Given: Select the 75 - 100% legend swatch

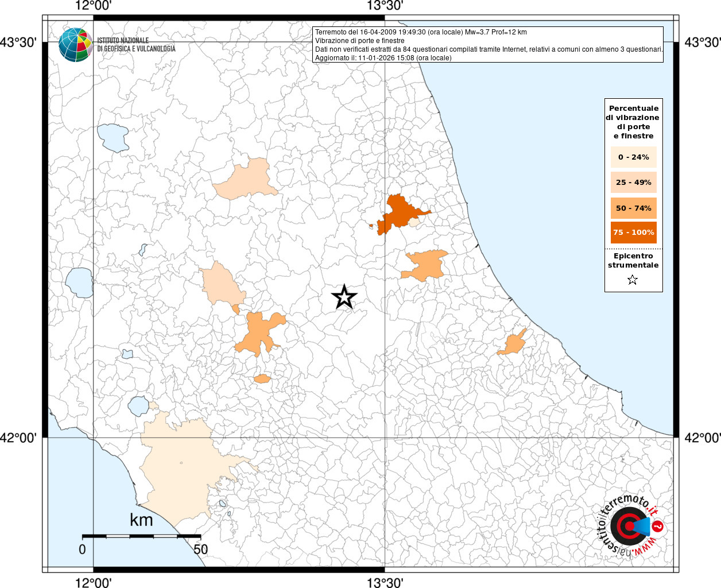Looking at the screenshot, I should pyautogui.click(x=633, y=233).
